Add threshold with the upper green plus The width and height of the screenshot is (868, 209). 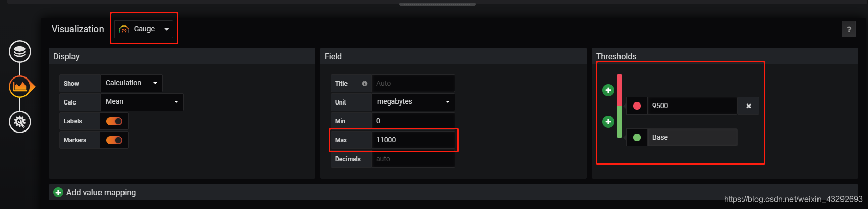[608, 90]
